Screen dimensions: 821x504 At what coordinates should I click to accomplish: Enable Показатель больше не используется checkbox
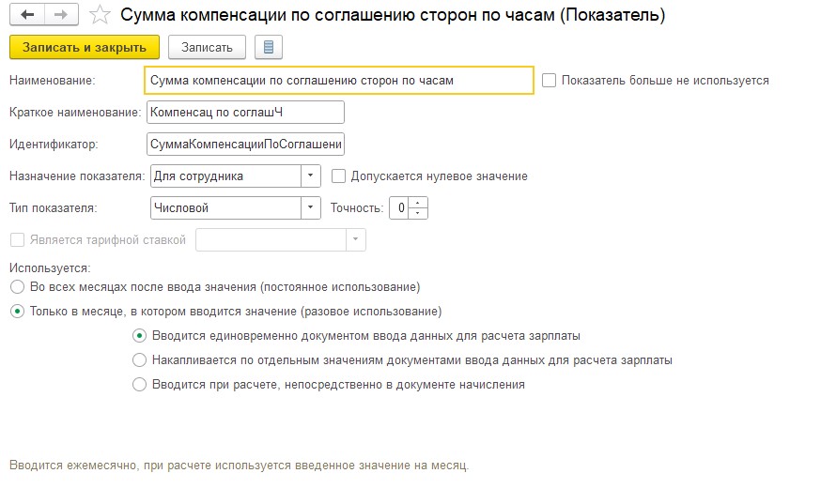(549, 81)
